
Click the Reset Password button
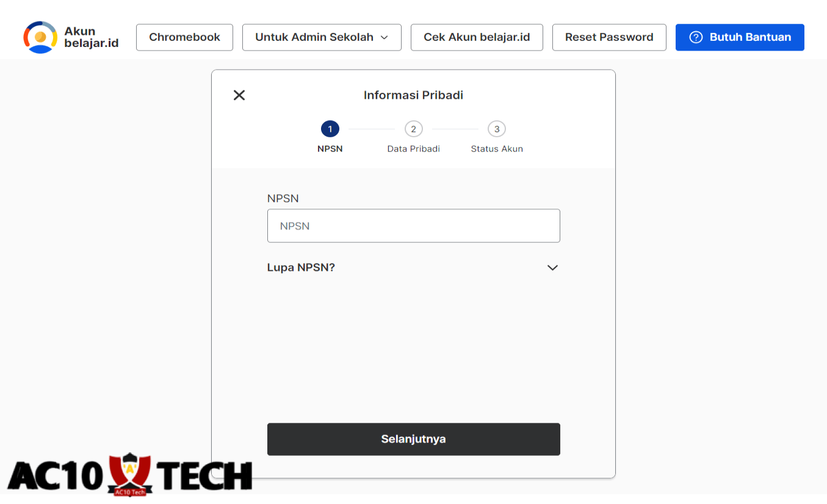coord(609,37)
